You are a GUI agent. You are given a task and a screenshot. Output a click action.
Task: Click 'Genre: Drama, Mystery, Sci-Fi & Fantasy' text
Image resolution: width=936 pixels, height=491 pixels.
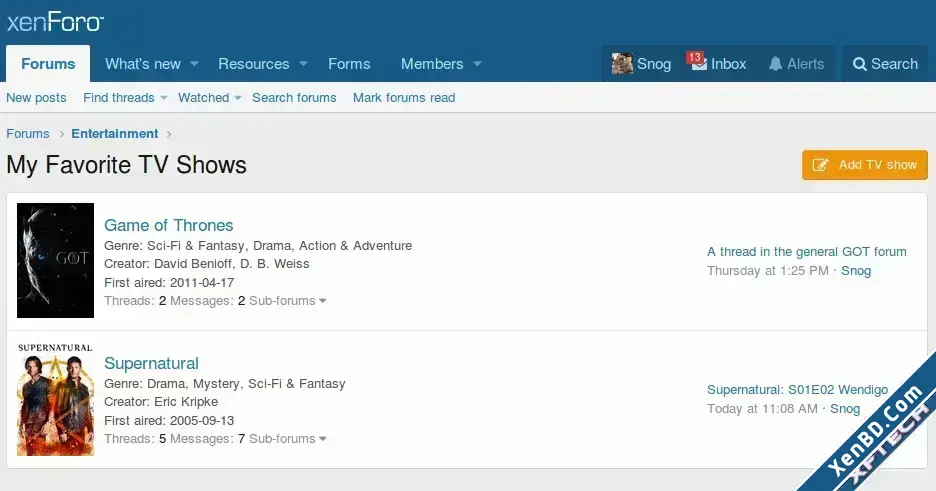point(224,384)
